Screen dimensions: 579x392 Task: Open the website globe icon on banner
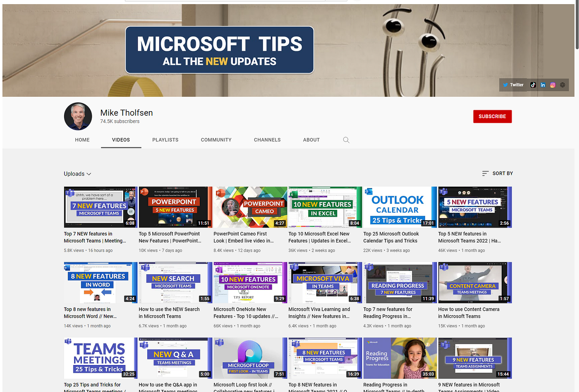click(562, 85)
